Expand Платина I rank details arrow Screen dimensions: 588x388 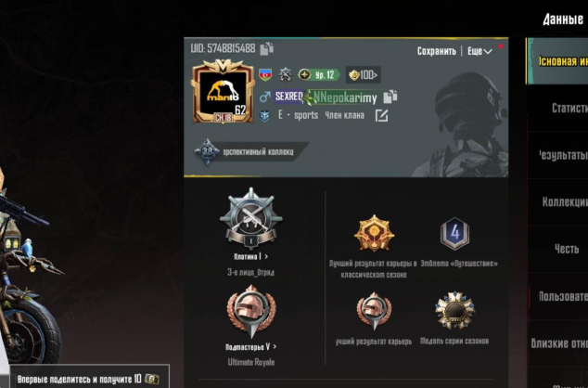pos(266,257)
